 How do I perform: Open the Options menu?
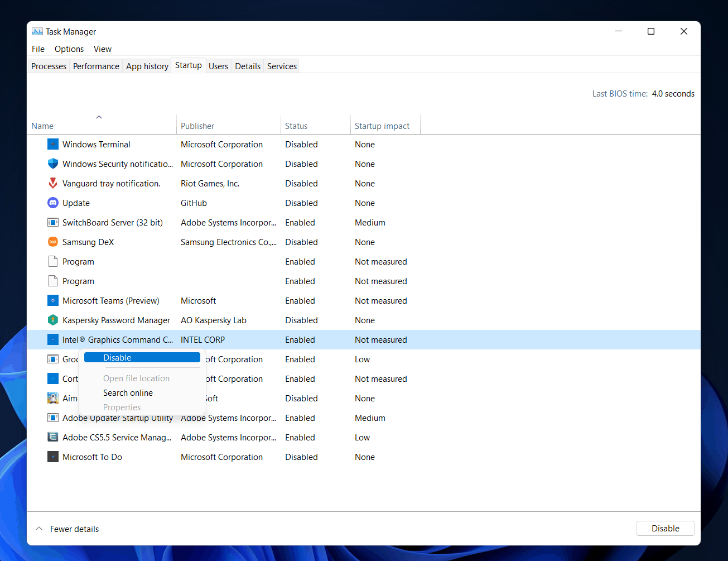pyautogui.click(x=69, y=49)
